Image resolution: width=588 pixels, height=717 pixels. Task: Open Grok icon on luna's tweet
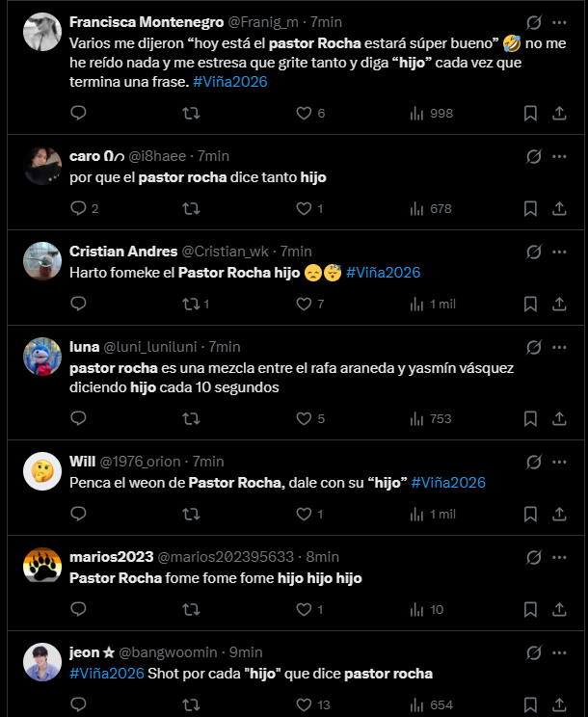533,347
